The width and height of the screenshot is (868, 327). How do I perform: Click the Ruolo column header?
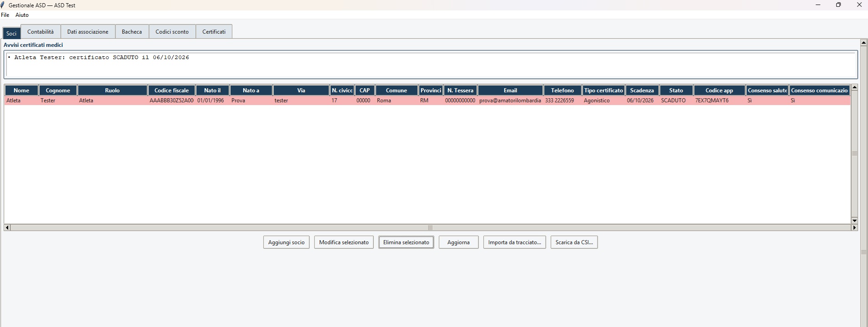coord(112,91)
